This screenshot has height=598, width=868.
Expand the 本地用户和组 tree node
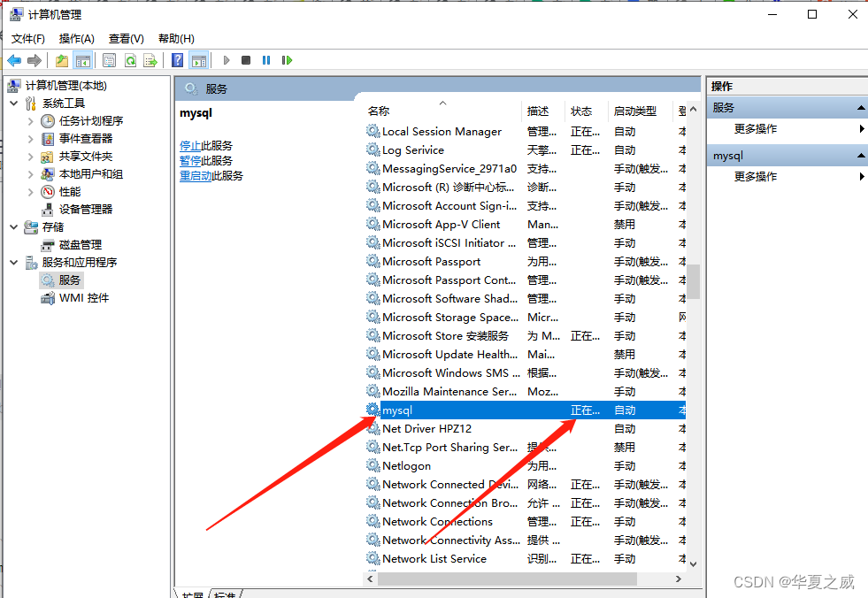(x=31, y=174)
